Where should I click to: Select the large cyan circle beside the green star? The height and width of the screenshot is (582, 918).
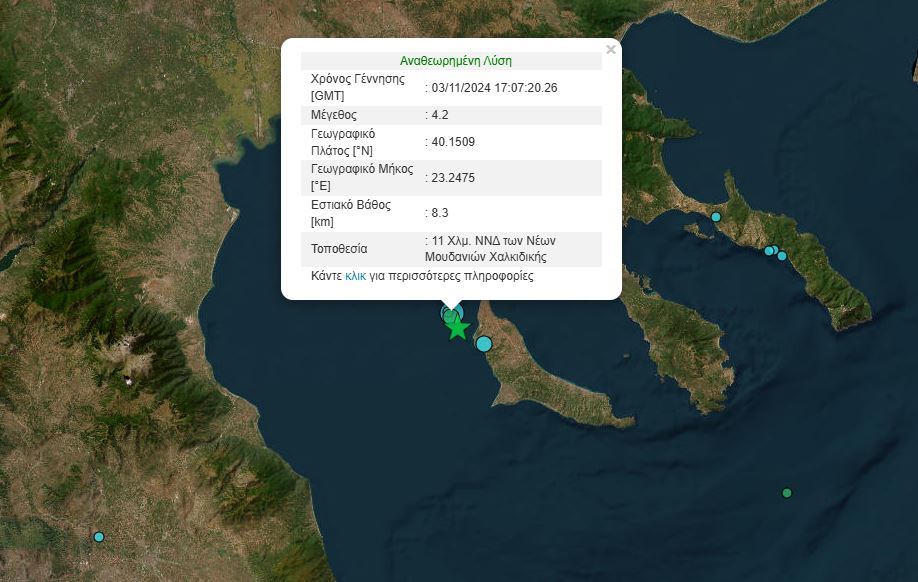(484, 344)
